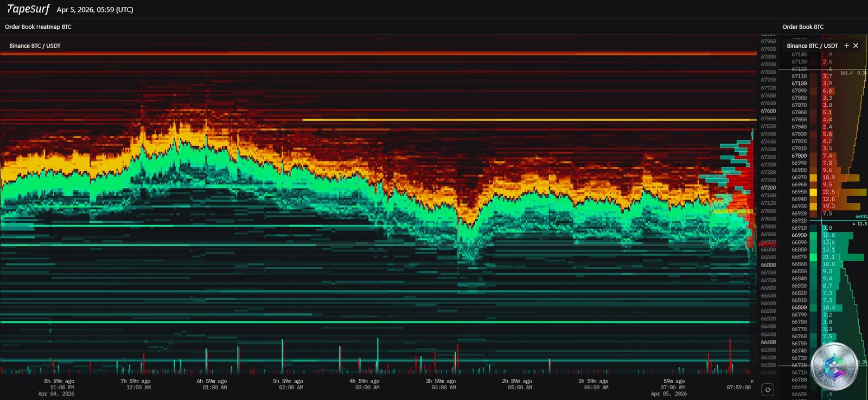This screenshot has width=868, height=400.
Task: Close the order book Binance BTC / USDT pair
Action: point(856,46)
